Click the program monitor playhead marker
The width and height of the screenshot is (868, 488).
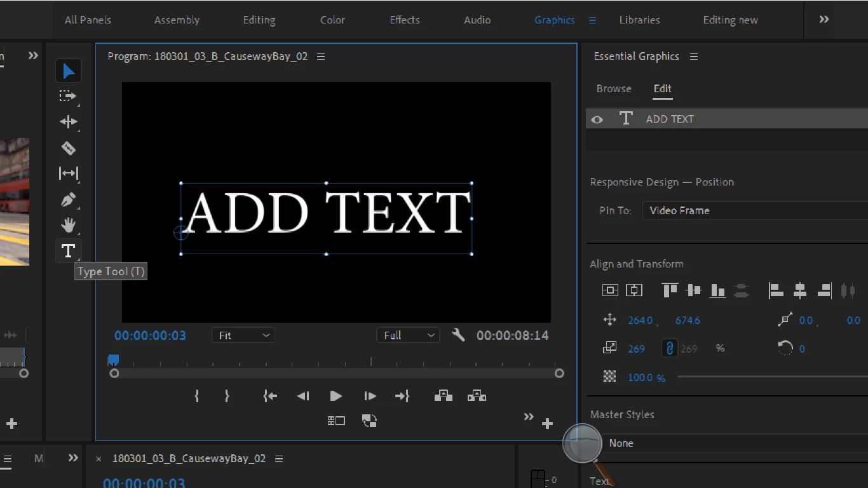(x=113, y=360)
